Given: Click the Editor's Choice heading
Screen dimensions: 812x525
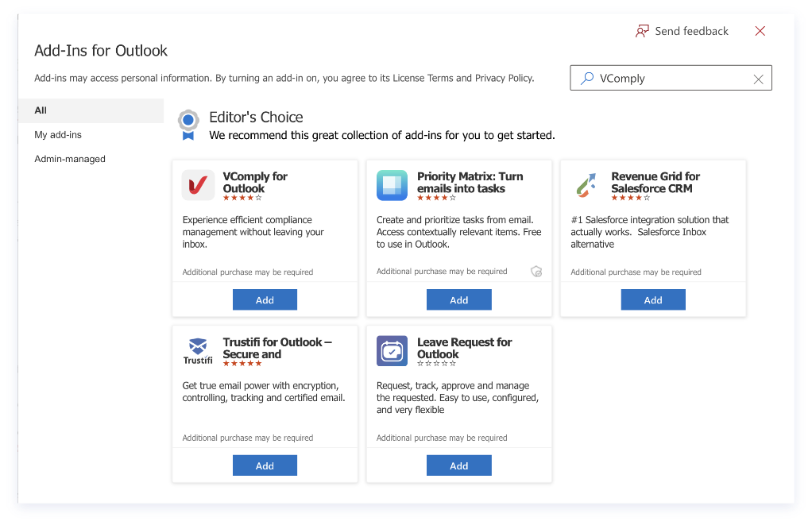Looking at the screenshot, I should coord(256,118).
